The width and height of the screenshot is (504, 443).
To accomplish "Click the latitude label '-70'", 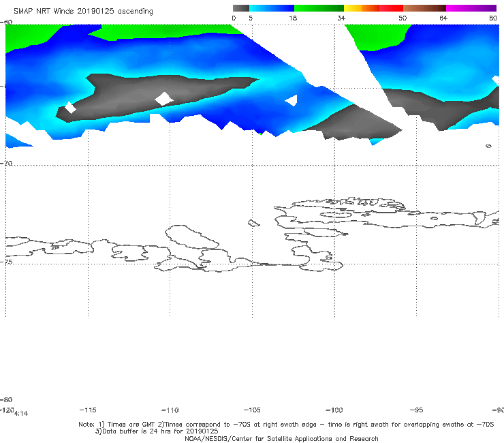I will (x=6, y=164).
